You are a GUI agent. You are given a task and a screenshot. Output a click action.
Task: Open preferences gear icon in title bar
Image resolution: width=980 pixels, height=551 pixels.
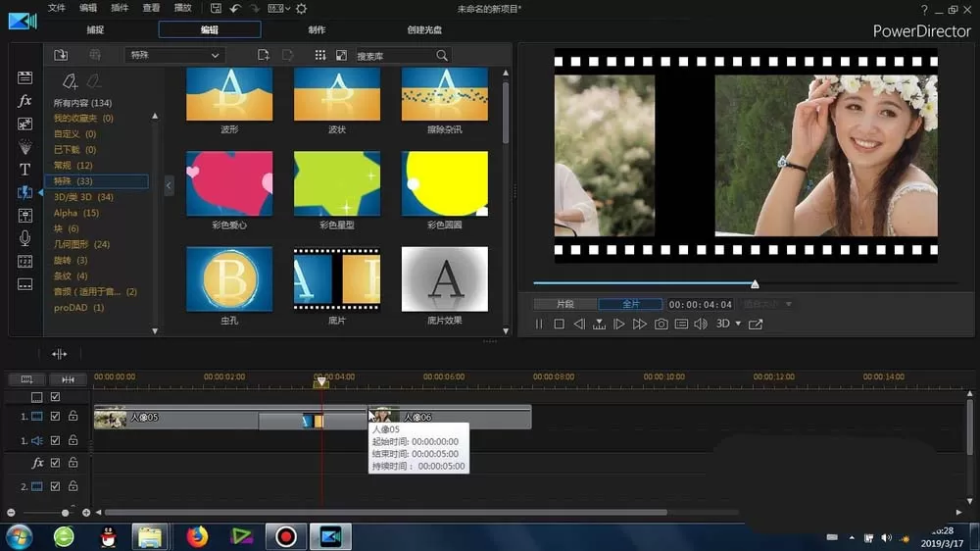301,9
